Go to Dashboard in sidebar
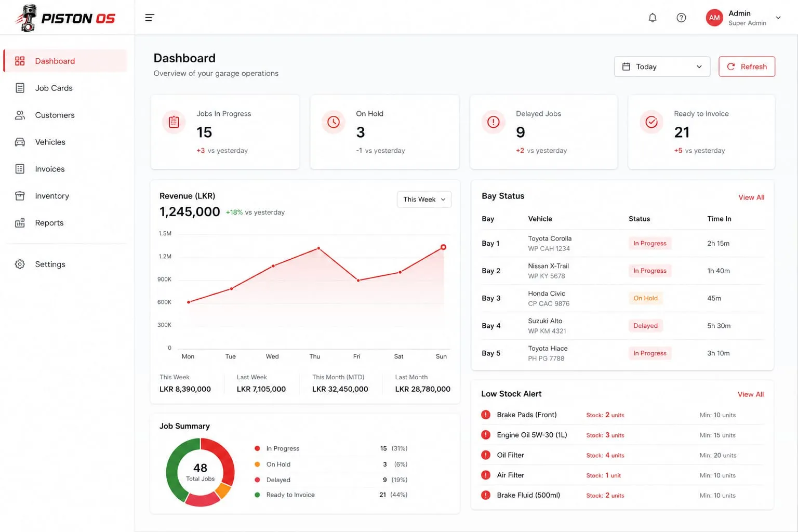This screenshot has width=798, height=532. [65, 61]
